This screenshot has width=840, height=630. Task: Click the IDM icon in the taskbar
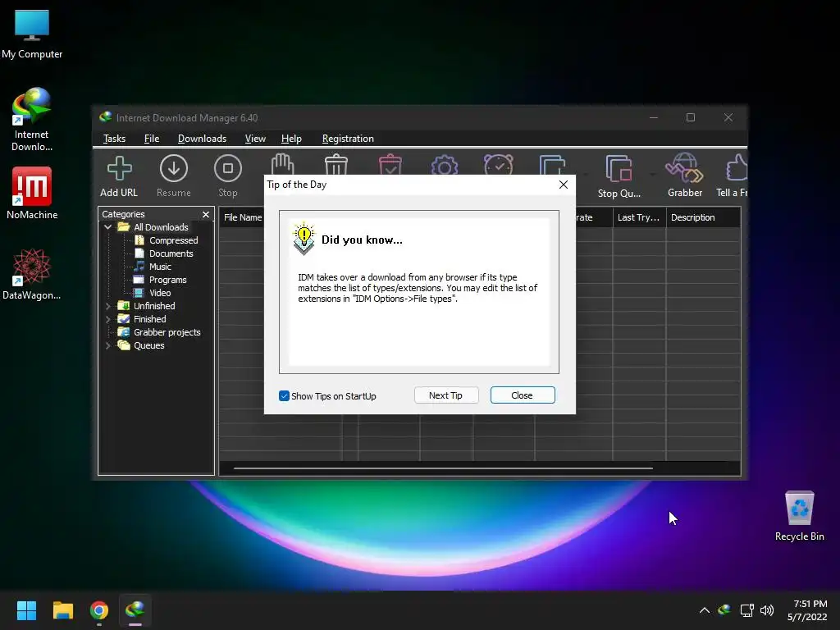[x=135, y=610]
